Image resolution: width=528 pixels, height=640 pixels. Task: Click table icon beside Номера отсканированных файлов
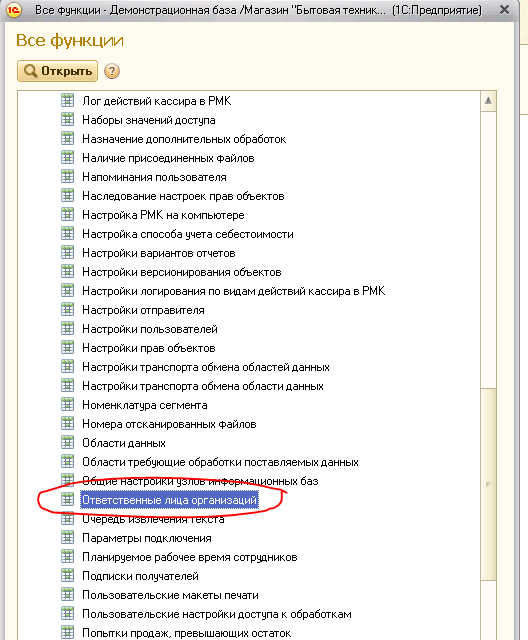67,424
